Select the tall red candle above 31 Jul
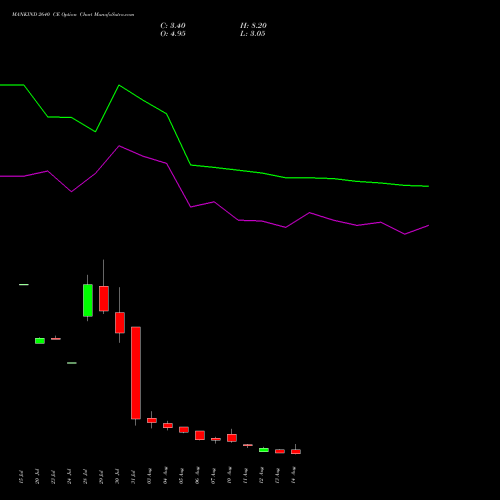This screenshot has height=500, width=500. (136, 373)
